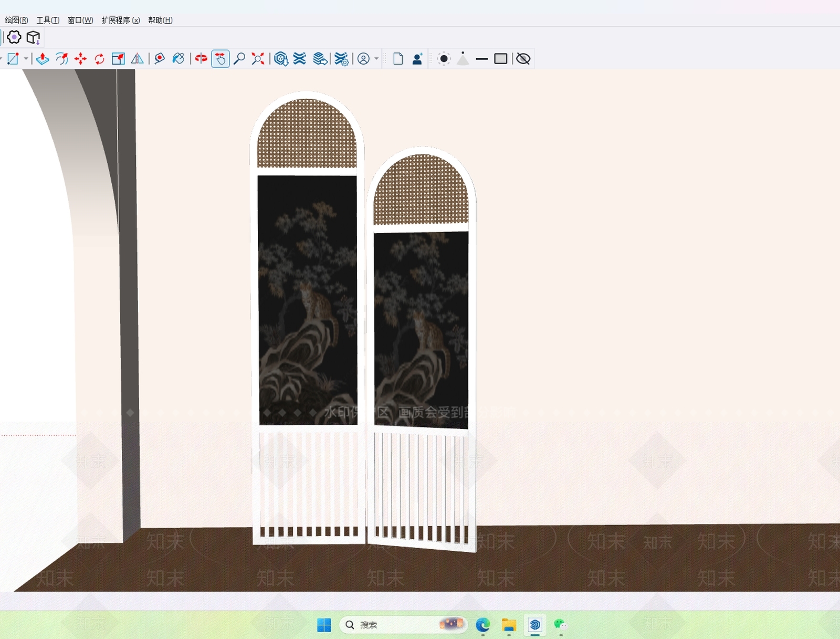Select the Paint Bucket tool

coord(178,59)
